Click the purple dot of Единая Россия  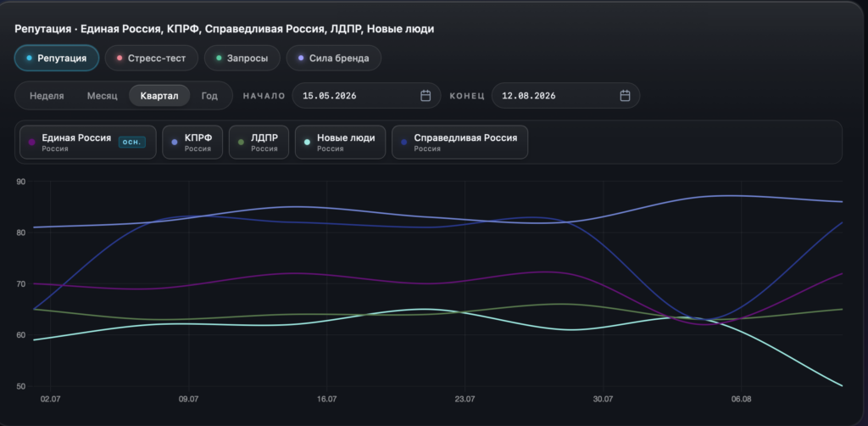click(x=31, y=143)
